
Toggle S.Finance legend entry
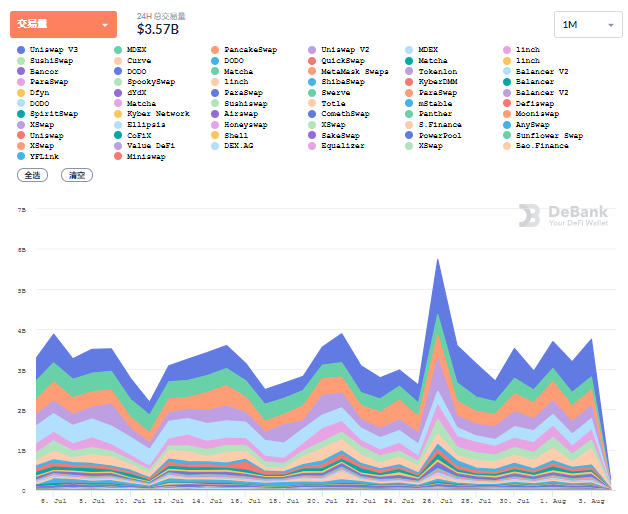click(x=433, y=125)
